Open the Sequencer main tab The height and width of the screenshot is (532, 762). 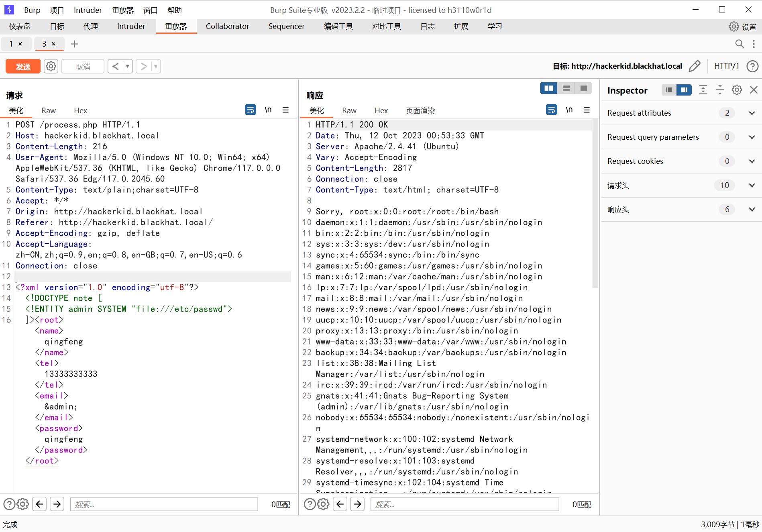[x=286, y=26]
